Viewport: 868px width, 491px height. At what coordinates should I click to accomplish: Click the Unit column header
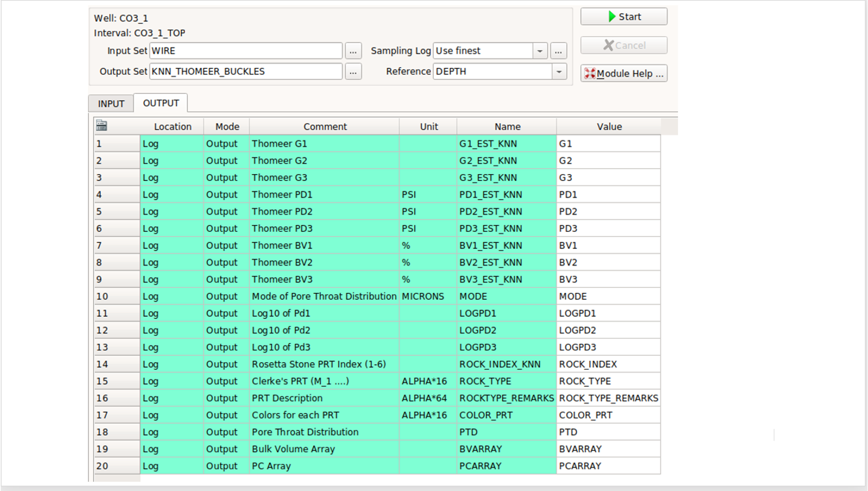(x=429, y=127)
